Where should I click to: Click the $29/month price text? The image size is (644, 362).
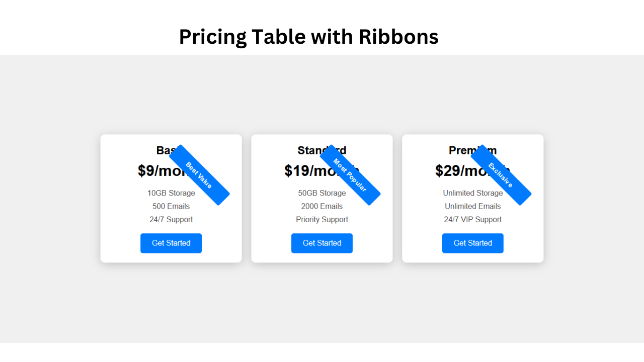pos(454,171)
